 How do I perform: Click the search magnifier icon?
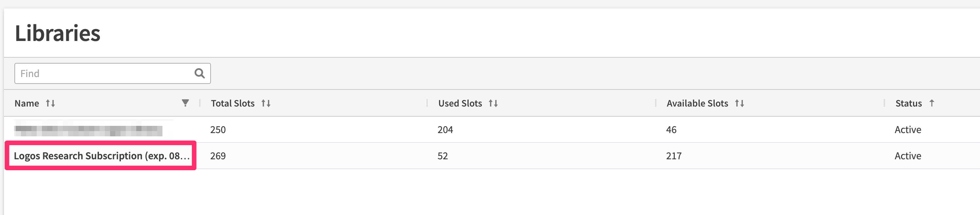pos(199,73)
